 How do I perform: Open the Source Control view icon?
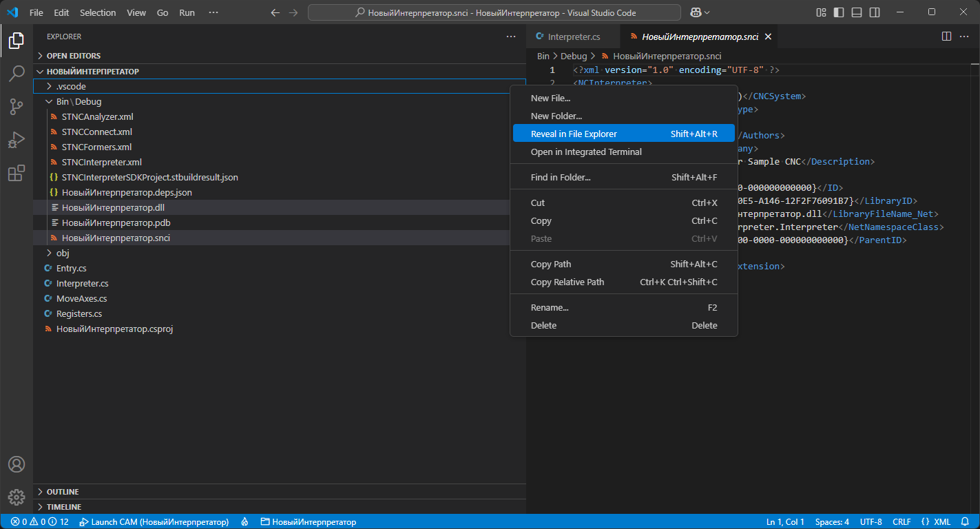point(17,107)
